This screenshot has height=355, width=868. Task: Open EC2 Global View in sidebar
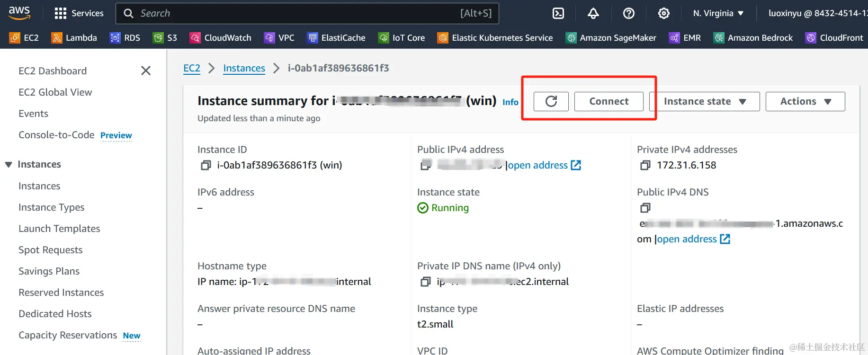coord(55,92)
